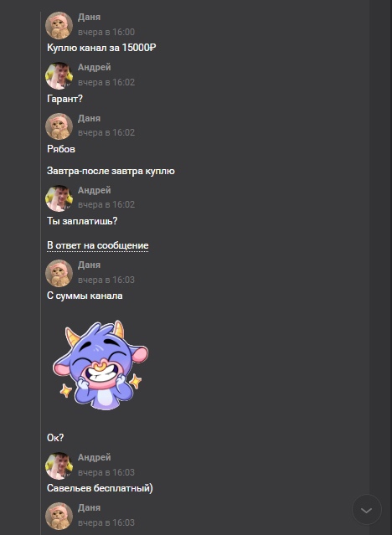This screenshot has width=392, height=535.
Task: Select the message "Савельев бесплатный)"
Action: 100,488
